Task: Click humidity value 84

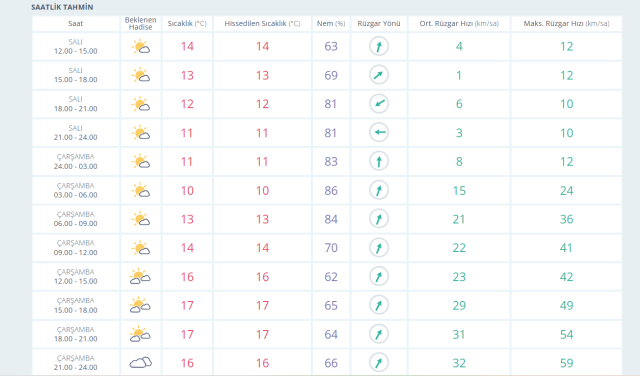Action: click(331, 219)
